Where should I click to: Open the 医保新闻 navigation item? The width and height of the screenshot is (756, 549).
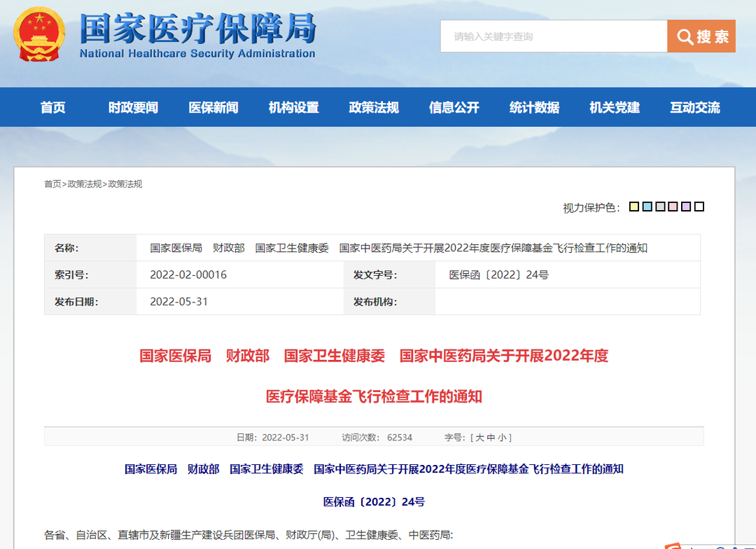click(x=213, y=107)
